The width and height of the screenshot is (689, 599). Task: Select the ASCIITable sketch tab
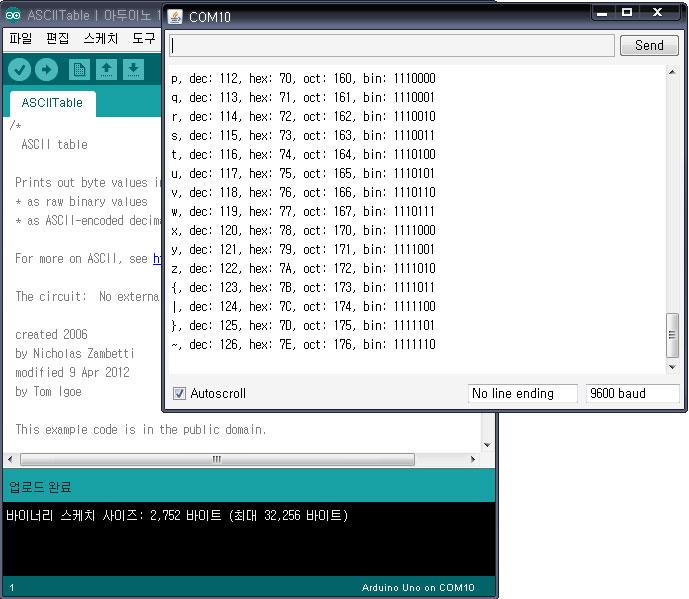52,103
